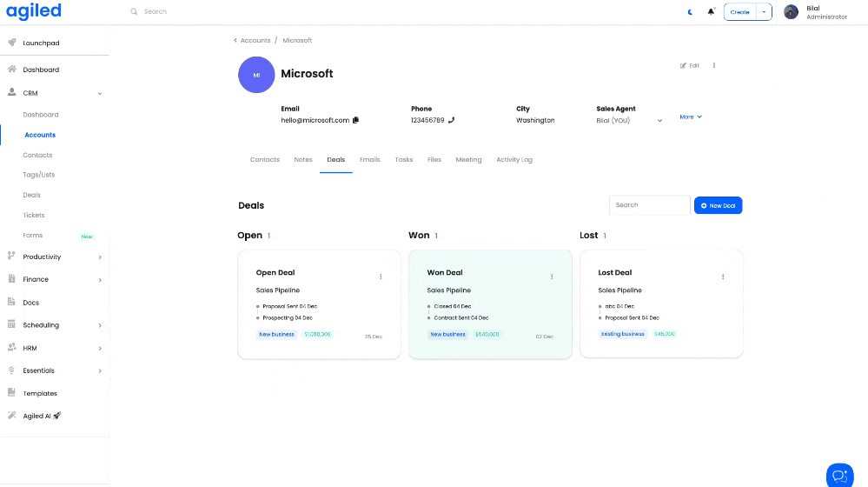Copy the email address icon
This screenshot has height=487, width=868.
pyautogui.click(x=355, y=120)
